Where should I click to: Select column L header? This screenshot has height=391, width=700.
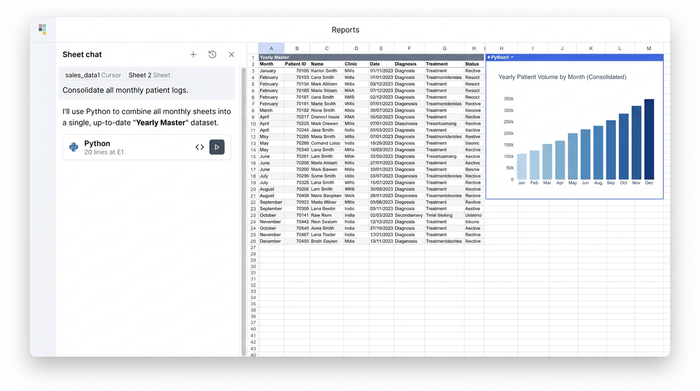click(620, 48)
